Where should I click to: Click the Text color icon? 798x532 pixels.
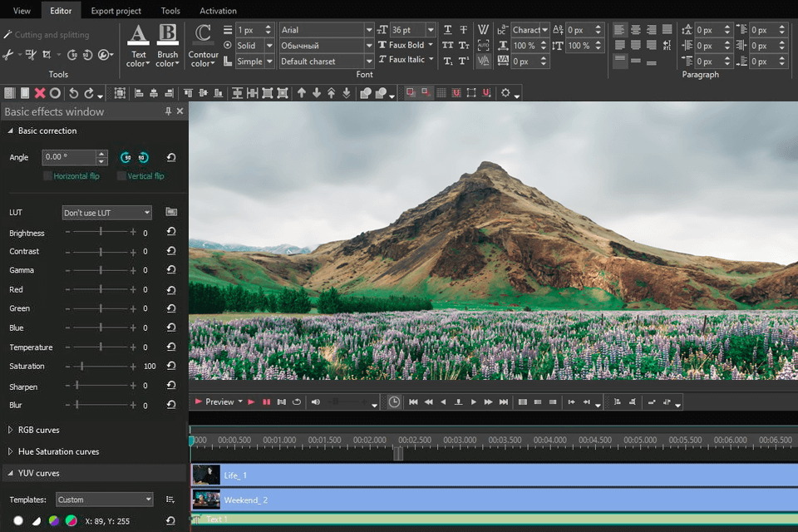click(x=138, y=35)
